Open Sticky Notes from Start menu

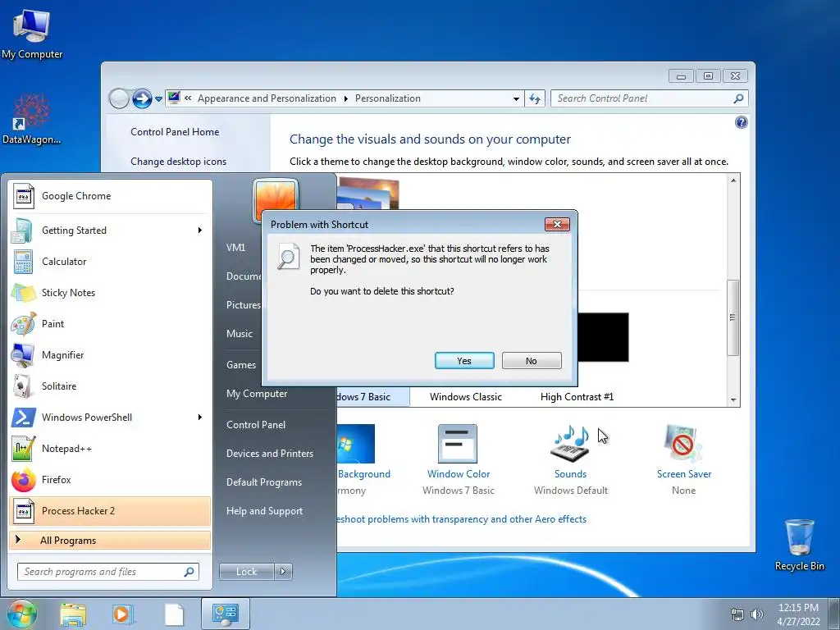click(110, 293)
